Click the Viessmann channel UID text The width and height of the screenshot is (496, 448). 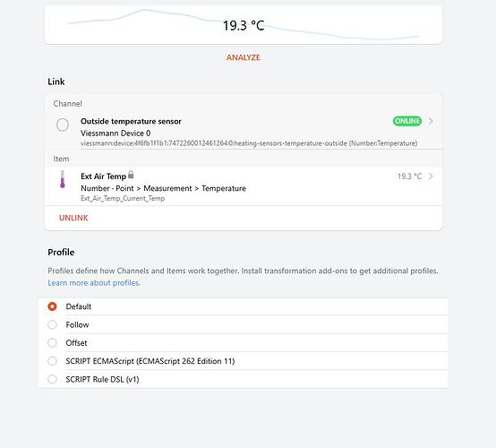[x=249, y=143]
